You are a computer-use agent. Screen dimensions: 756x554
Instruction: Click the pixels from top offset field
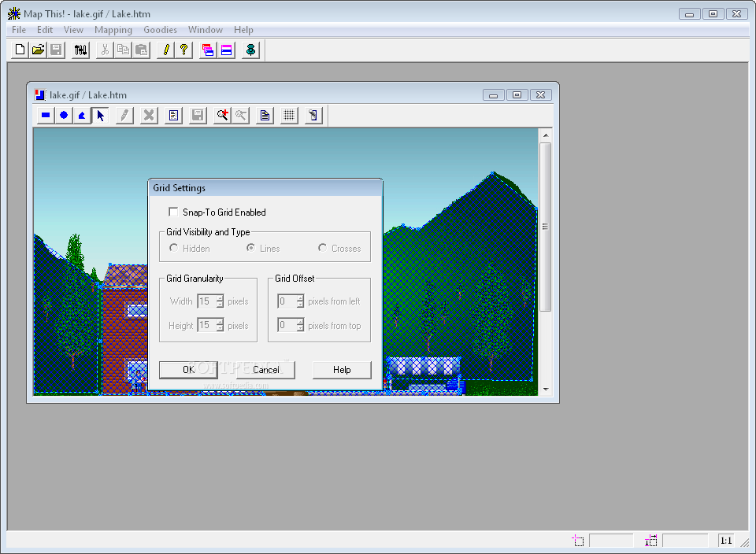[287, 326]
